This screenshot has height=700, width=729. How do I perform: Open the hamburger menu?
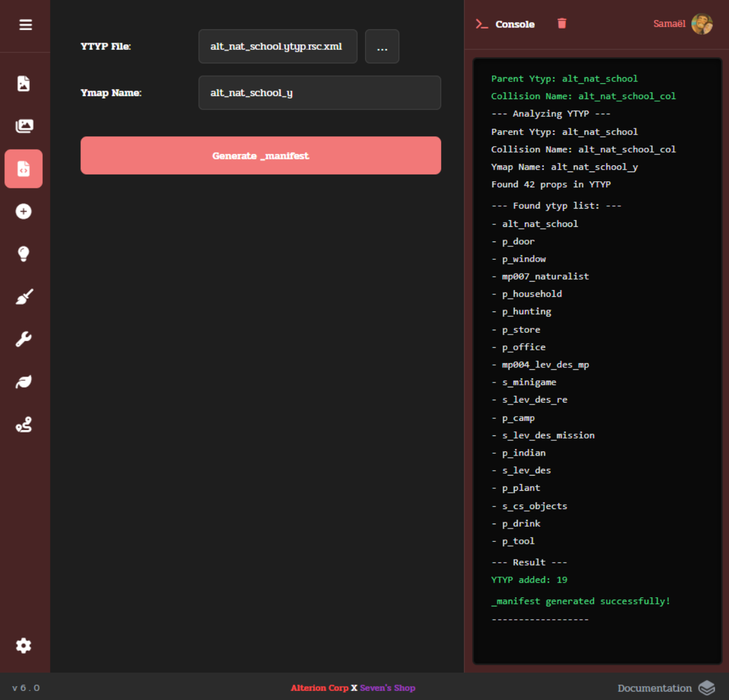[x=25, y=25]
